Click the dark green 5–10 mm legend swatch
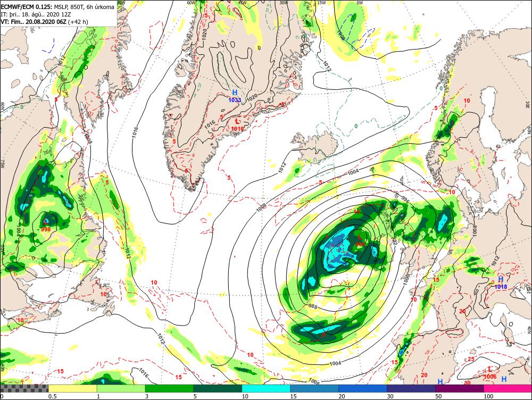This screenshot has width=532, height=400. coord(218,388)
